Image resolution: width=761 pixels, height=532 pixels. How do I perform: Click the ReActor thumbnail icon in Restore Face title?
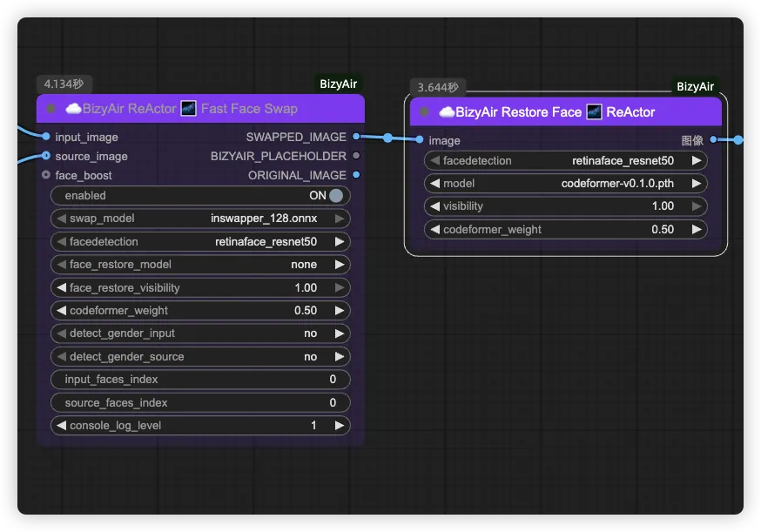coord(594,111)
